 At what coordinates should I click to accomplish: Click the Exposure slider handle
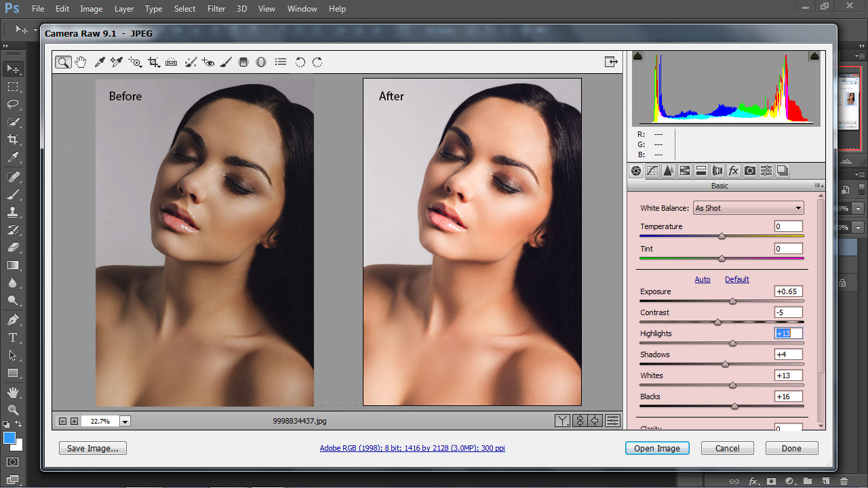(732, 301)
